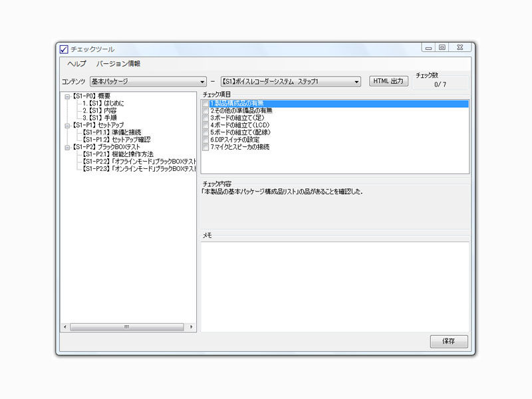532x399 pixels.
Task: Click the tree horizontal scrollbar thumb
Action: point(127,327)
